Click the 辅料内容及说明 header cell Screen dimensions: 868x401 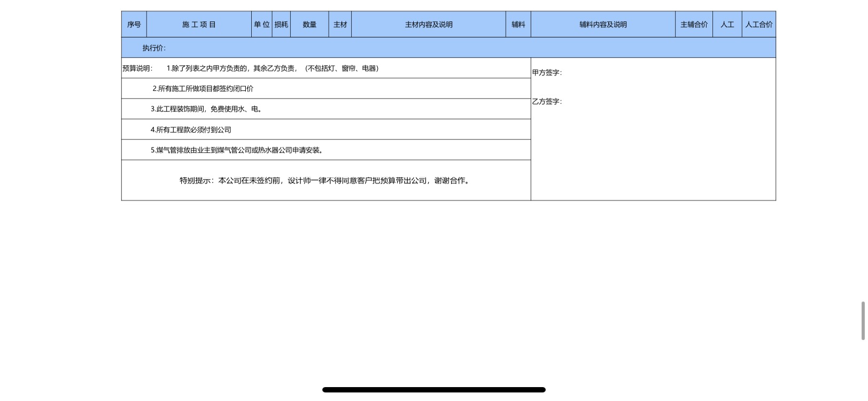(603, 25)
